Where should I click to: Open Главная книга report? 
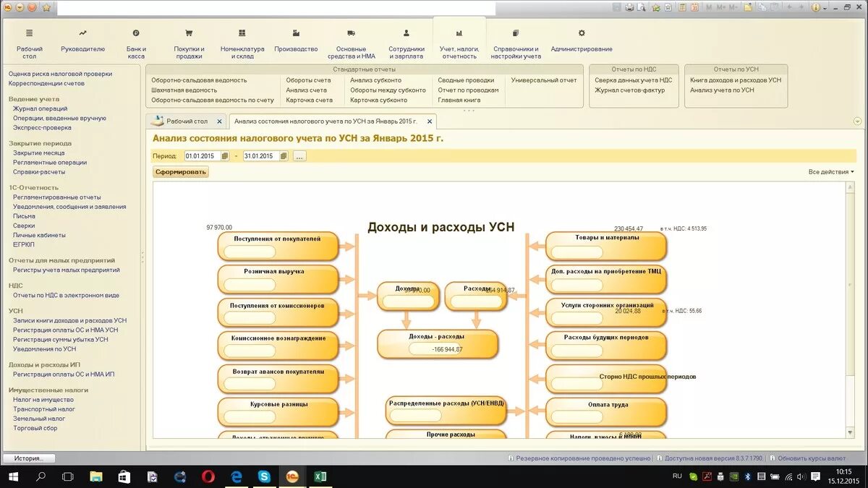coord(459,100)
